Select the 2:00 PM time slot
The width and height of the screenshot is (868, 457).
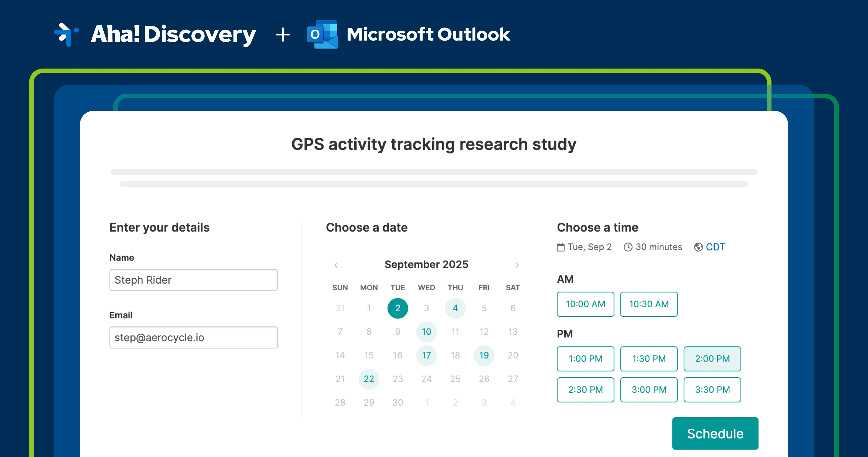click(x=712, y=358)
